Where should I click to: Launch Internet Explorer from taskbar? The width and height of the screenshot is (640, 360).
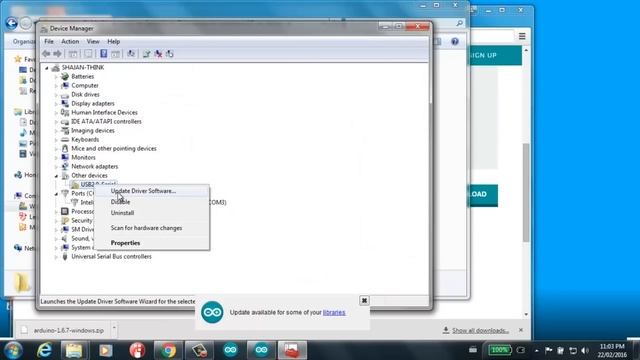coord(44,350)
